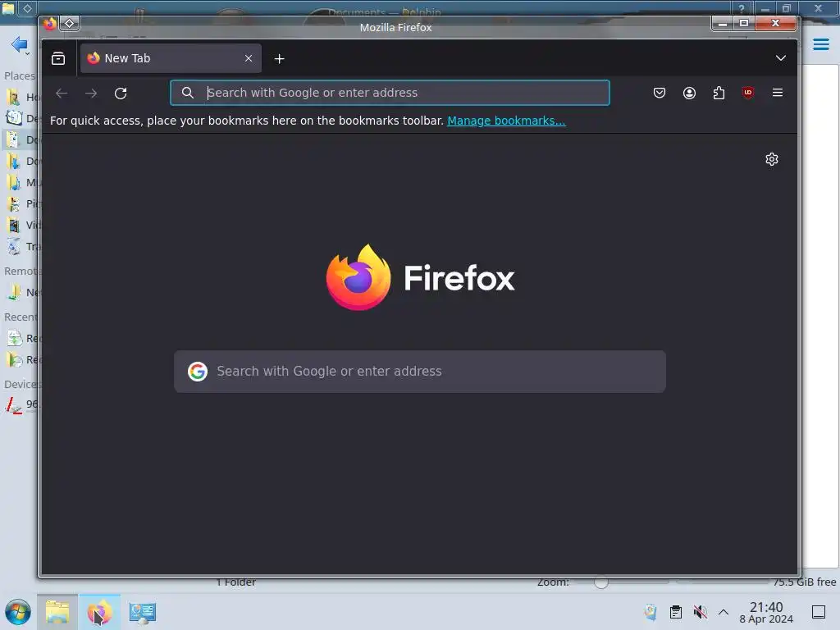Select the Network entry under Remote in Dolphin
Screen dimensions: 840x630
(21, 293)
